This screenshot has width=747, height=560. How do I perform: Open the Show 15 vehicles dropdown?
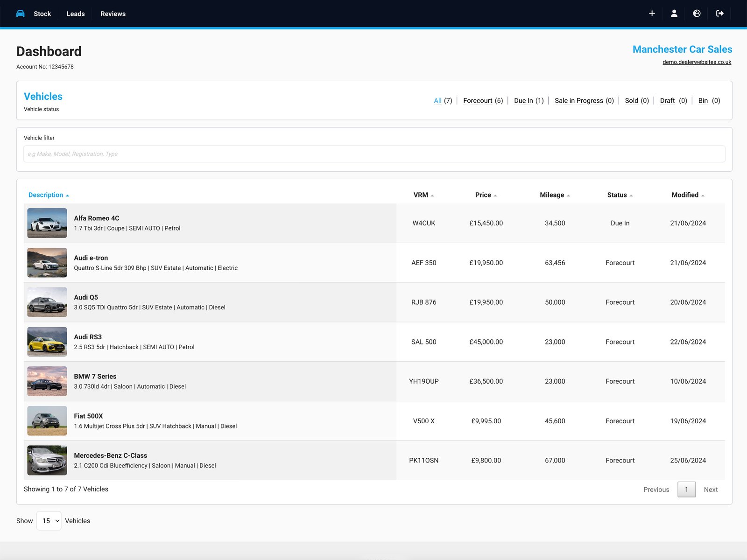pos(49,521)
